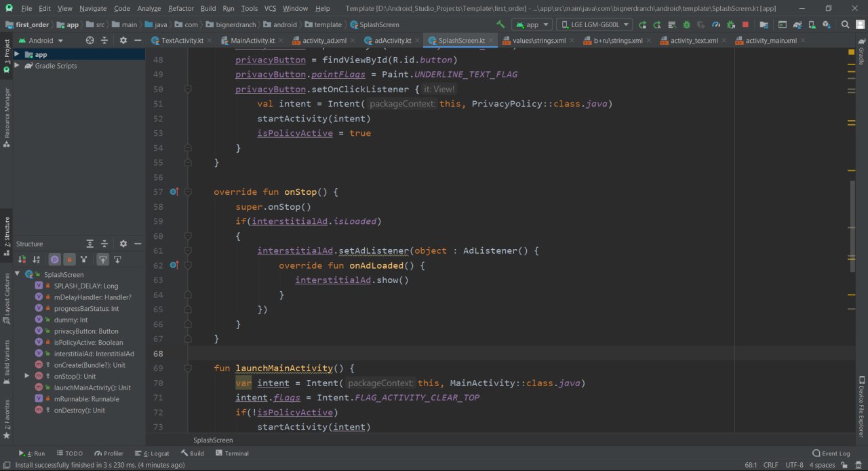Toggle Show Properties 'p' button in Structure
This screenshot has height=471, width=868.
tap(54, 259)
